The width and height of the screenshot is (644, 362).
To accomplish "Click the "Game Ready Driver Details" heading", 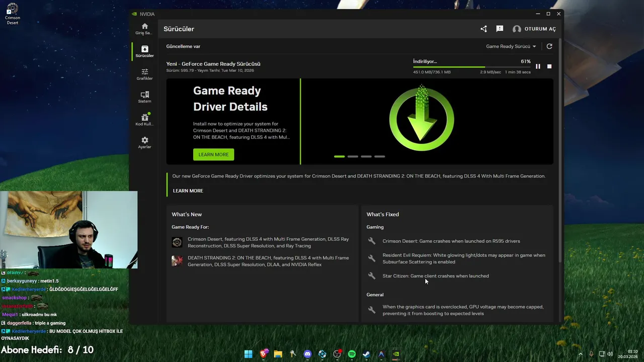I will 230,99.
